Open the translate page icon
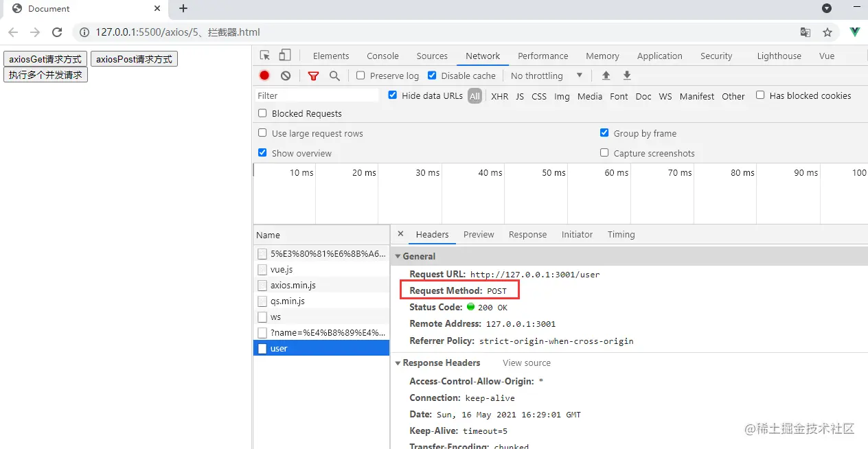Image resolution: width=868 pixels, height=449 pixels. point(806,32)
